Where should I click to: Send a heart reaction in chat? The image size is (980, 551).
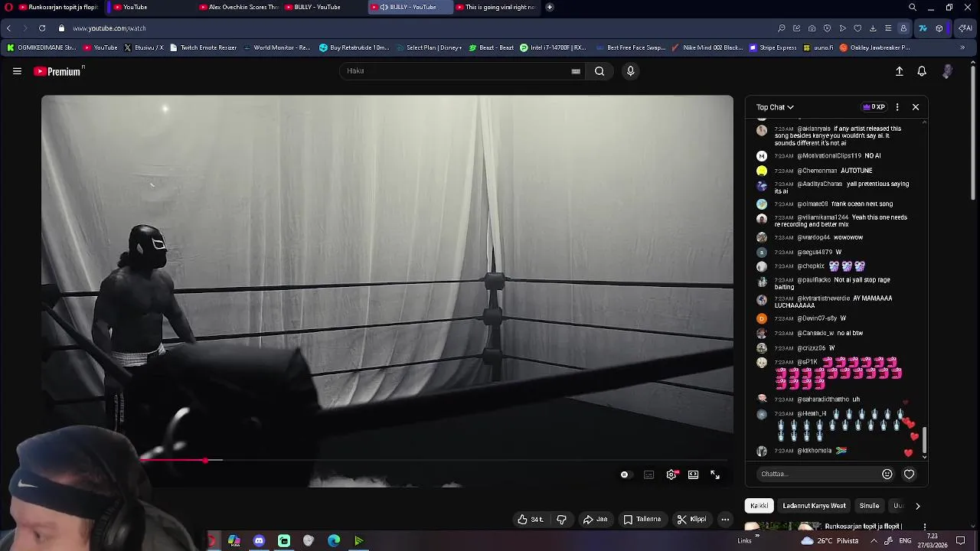tap(909, 474)
